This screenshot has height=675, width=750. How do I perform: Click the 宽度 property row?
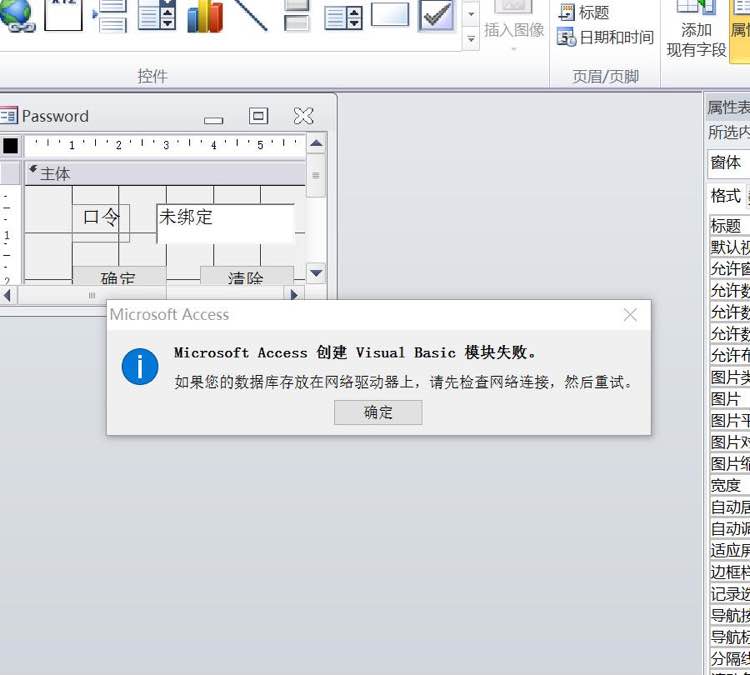point(730,486)
